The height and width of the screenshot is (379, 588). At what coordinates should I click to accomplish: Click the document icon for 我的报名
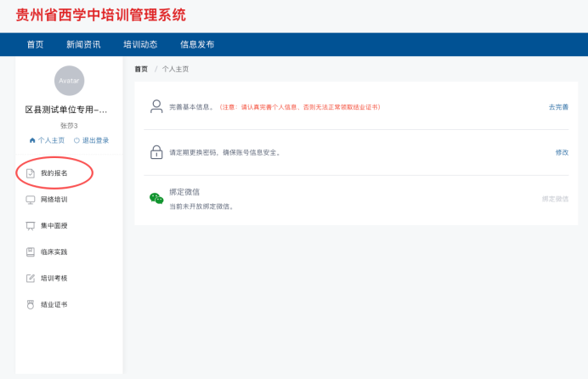coord(31,173)
